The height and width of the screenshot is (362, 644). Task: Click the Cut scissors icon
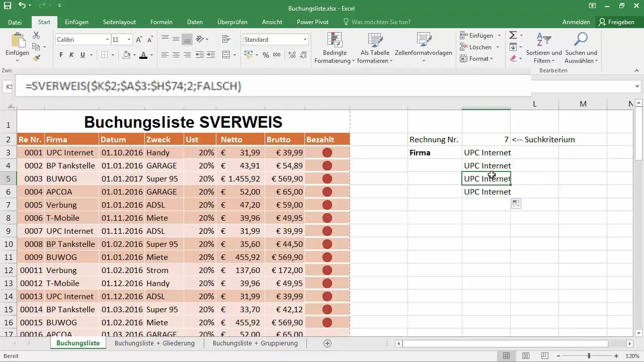(x=36, y=35)
